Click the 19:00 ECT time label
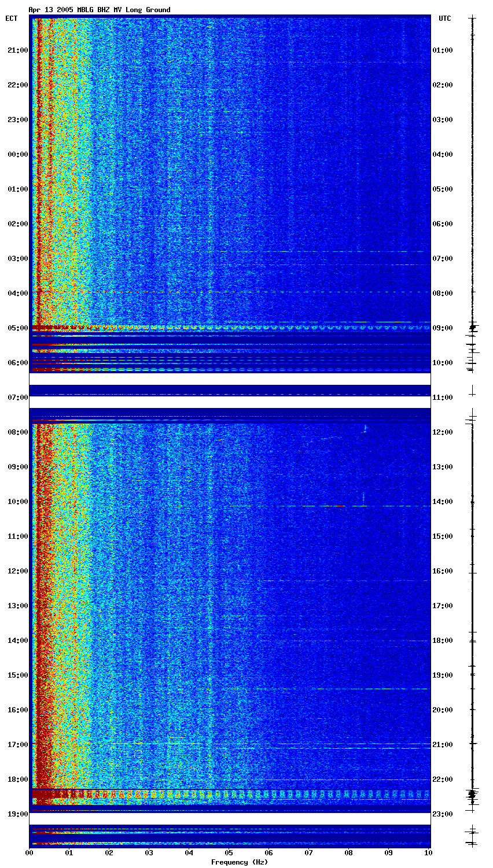The height and width of the screenshot is (868, 493). [17, 814]
